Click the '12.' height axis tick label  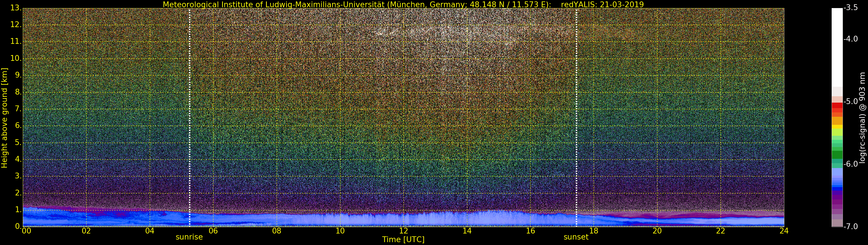[16, 24]
